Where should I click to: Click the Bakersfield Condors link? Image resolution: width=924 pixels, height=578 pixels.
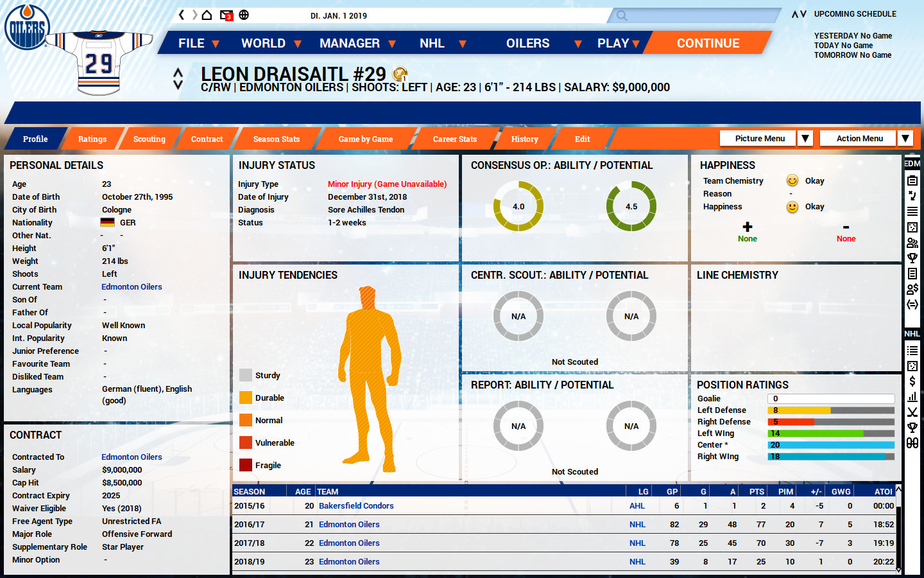[x=355, y=505]
